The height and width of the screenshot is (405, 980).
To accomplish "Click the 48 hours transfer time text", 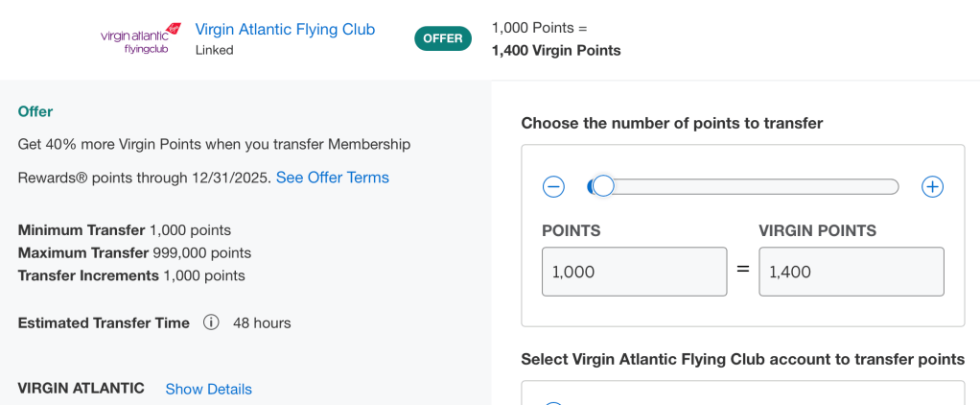I will 262,322.
